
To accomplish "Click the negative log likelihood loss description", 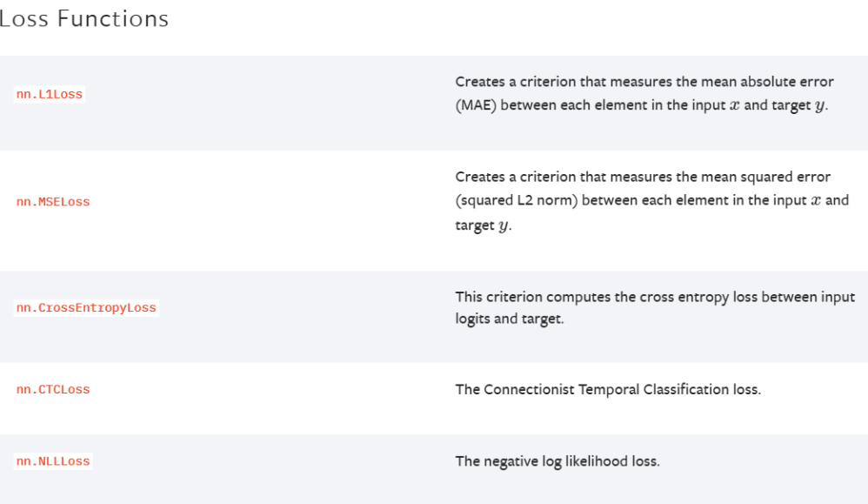I will 558,460.
